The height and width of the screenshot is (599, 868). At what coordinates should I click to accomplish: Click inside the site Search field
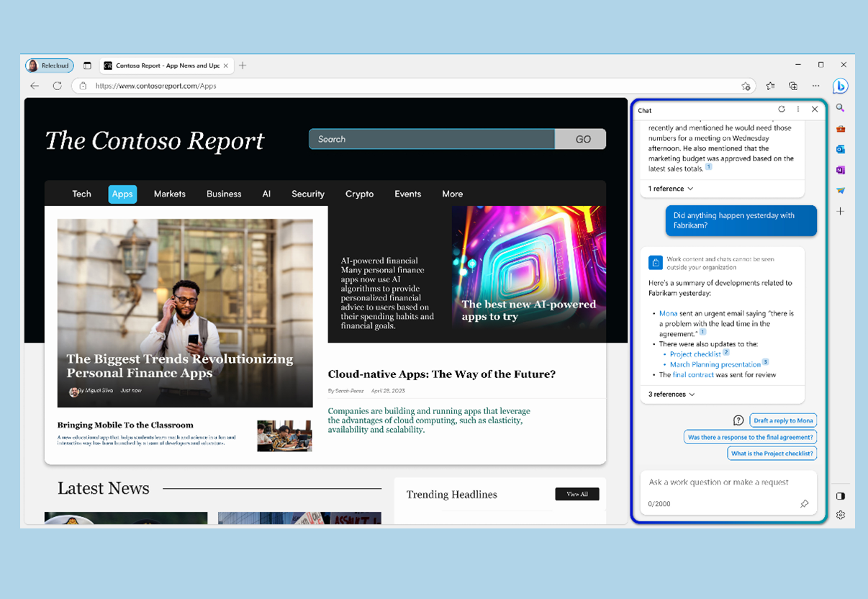(432, 139)
